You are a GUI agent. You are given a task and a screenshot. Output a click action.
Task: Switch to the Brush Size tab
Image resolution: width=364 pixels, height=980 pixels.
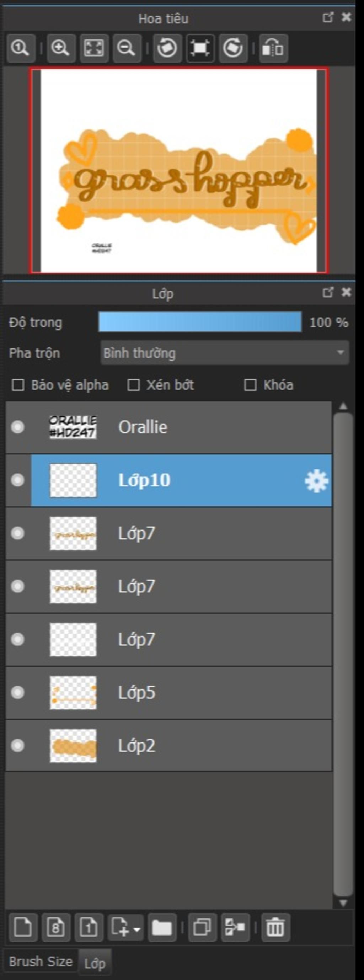41,962
